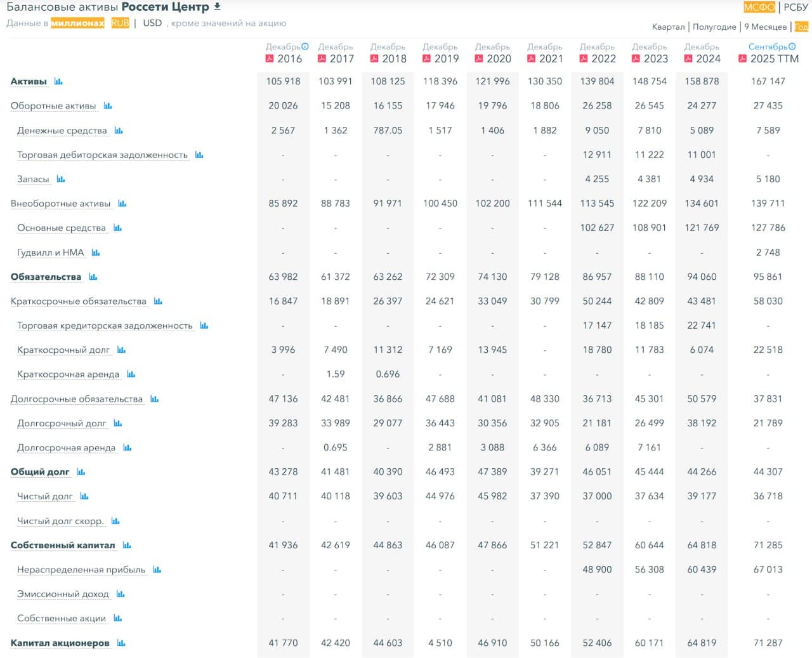Select RUB currency option
Screen dimensions: 812x658
pos(120,23)
